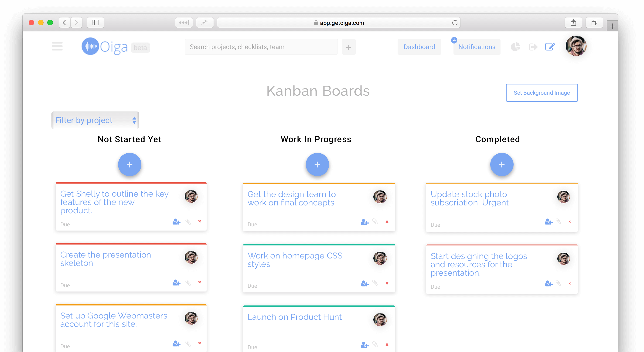This screenshot has width=644, height=352.
Task: Attach file to 'Start designing the logos' card
Action: pyautogui.click(x=559, y=283)
